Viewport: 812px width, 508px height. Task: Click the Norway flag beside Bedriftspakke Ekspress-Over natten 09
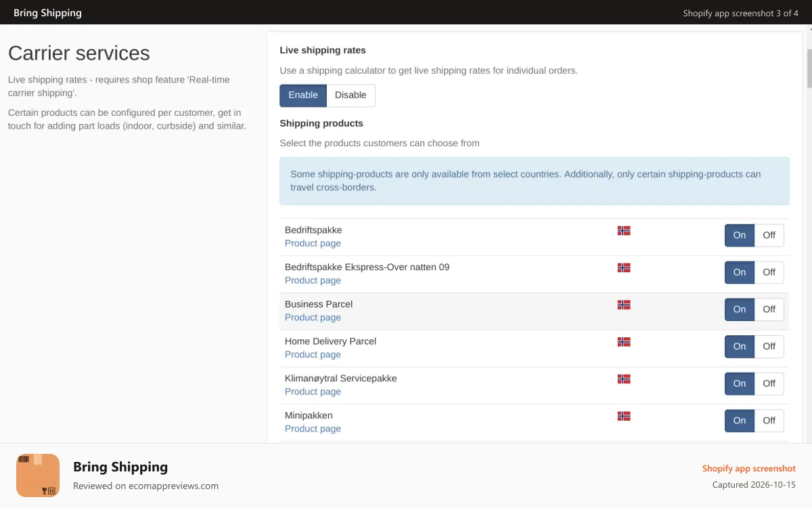[x=624, y=268]
